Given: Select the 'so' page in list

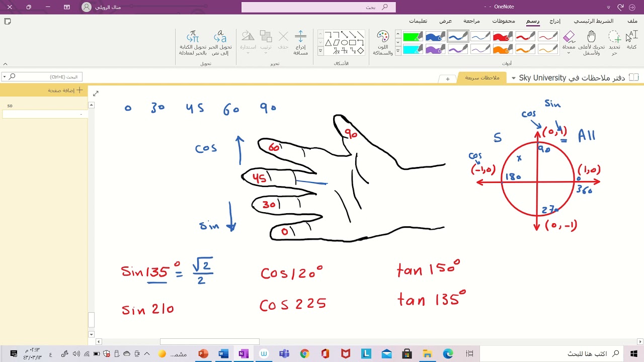Looking at the screenshot, I should click(44, 106).
